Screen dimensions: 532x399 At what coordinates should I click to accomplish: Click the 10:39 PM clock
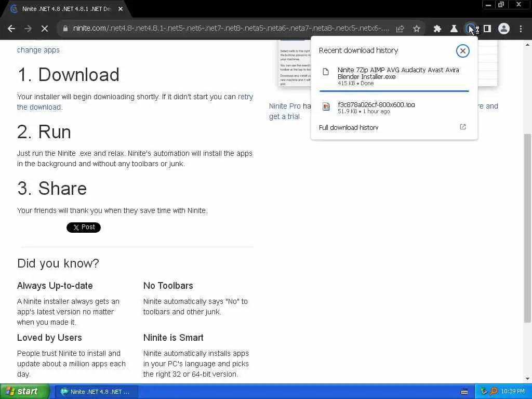(x=513, y=392)
